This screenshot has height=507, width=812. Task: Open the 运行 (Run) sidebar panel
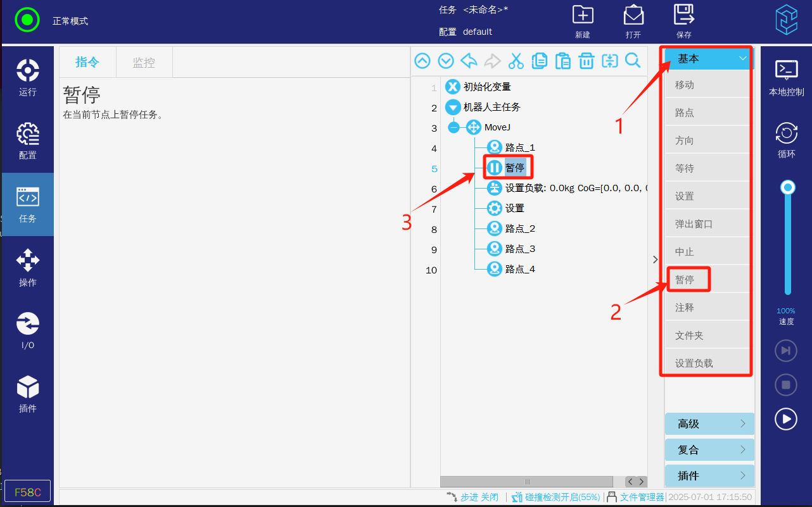point(28,77)
